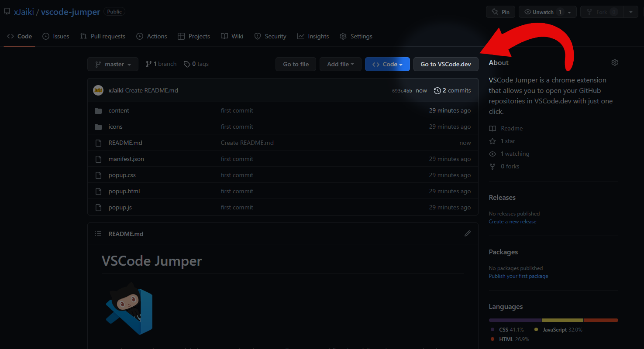The image size is (644, 349).
Task: Click xJaiki avatar in commit header
Action: 98,90
